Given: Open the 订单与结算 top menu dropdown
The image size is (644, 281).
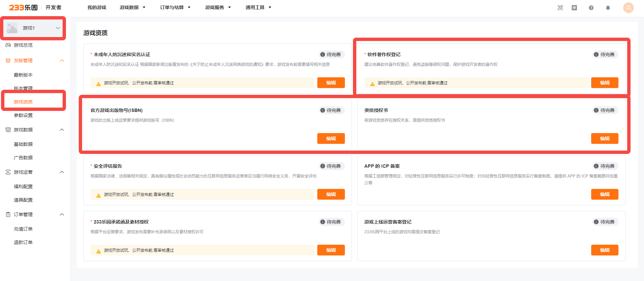Looking at the screenshot, I should tap(175, 7).
